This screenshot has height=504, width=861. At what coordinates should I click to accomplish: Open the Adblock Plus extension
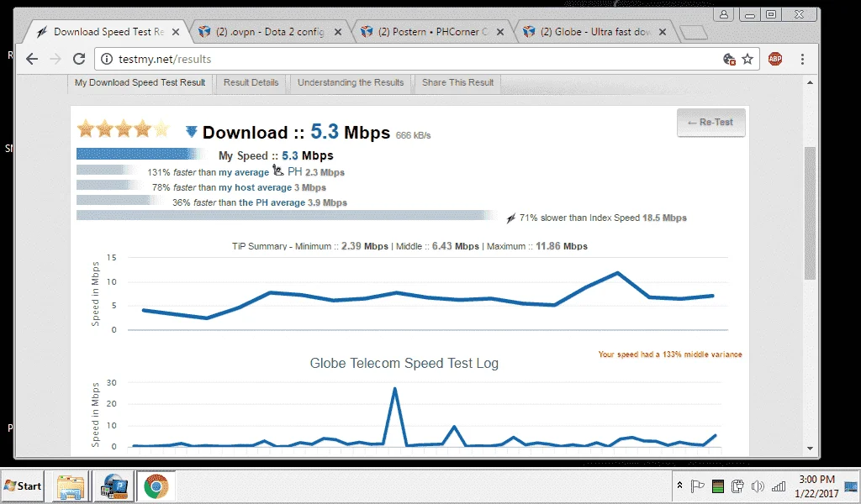click(775, 60)
